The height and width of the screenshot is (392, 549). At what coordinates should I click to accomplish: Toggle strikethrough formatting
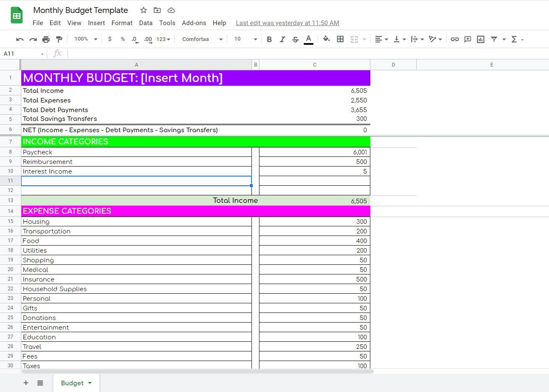click(295, 39)
